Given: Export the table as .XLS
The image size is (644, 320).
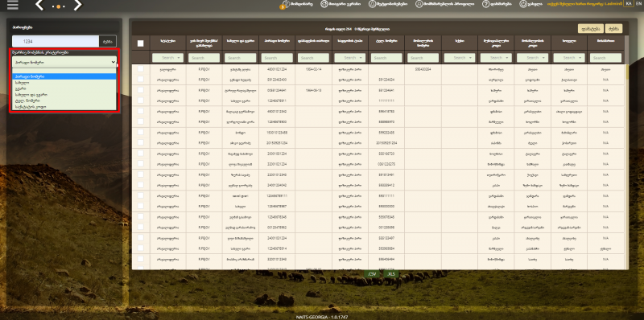Looking at the screenshot, I should click(x=391, y=273).
